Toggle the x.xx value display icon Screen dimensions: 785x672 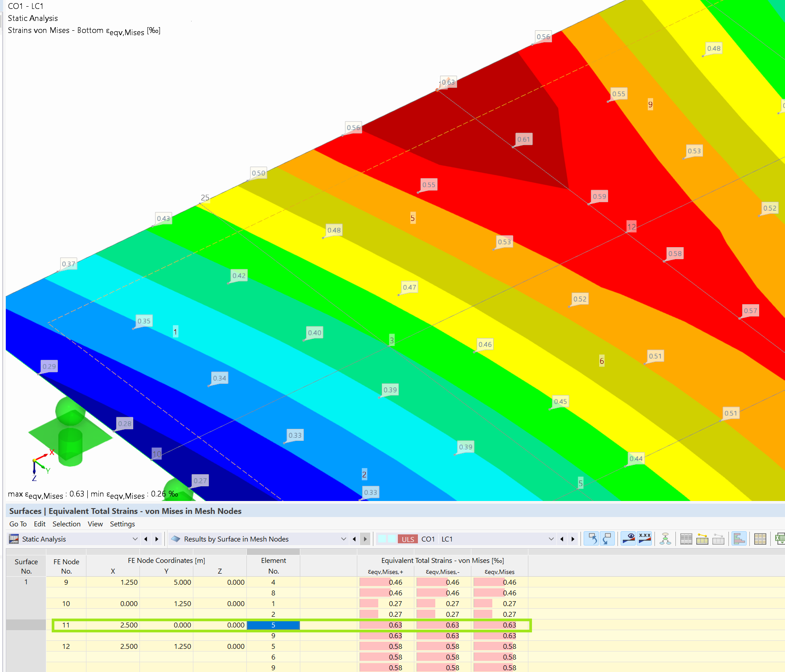click(x=645, y=539)
